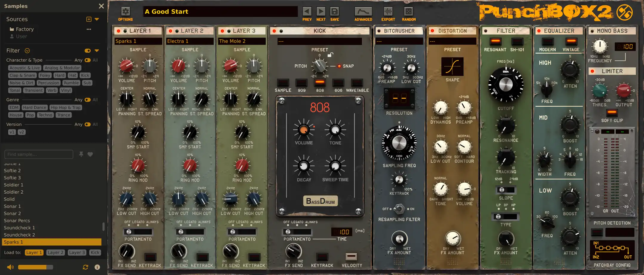Filter by v2 version tag
Image resolution: width=644 pixels, height=275 pixels.
tap(21, 132)
